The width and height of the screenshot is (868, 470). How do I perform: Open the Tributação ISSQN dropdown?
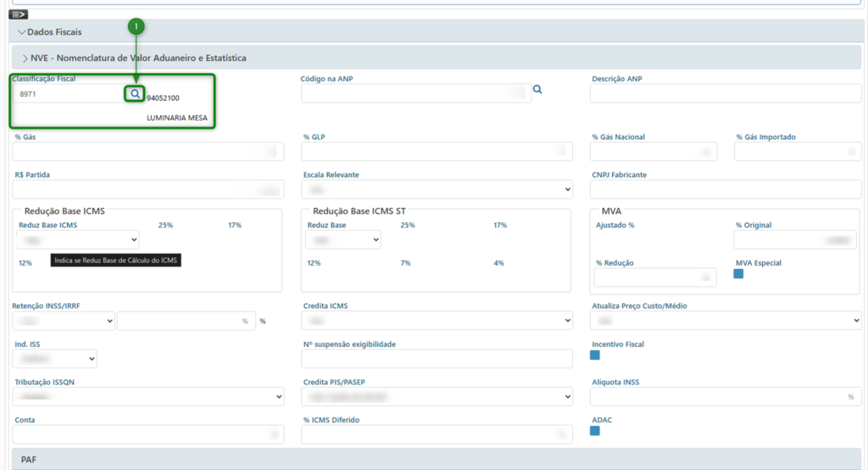pyautogui.click(x=148, y=396)
